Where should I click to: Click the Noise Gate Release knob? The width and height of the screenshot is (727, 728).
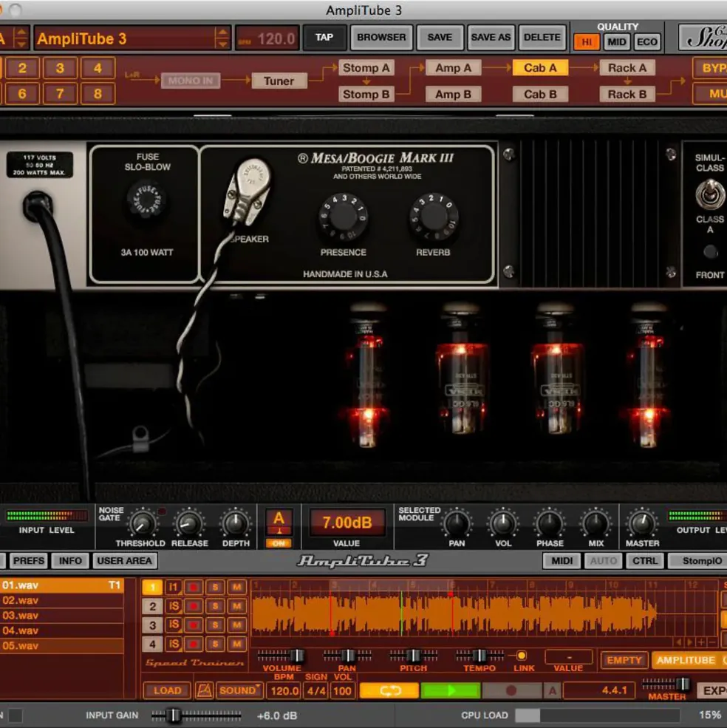point(189,524)
